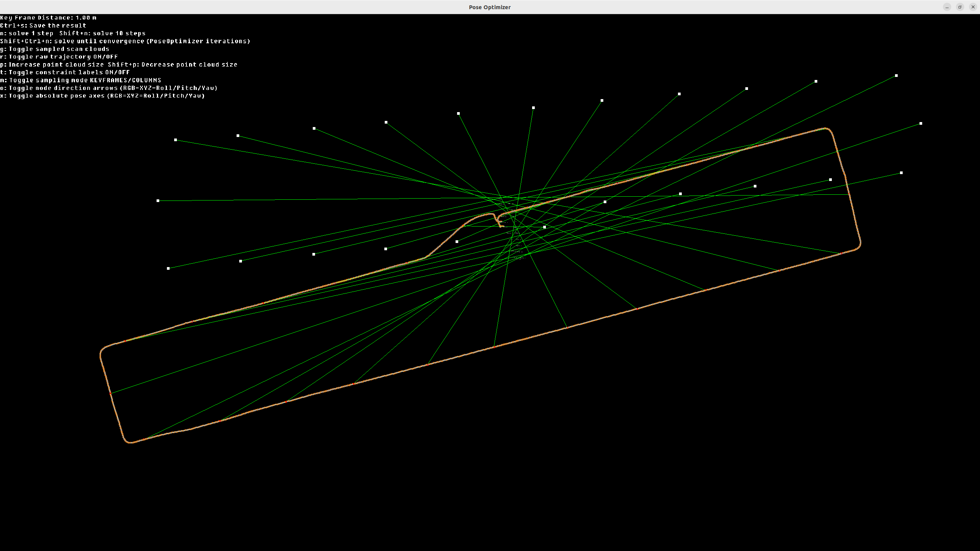980x551 pixels.
Task: Click the "Key Frame Distance: 1.00 m" text
Action: pyautogui.click(x=48, y=18)
